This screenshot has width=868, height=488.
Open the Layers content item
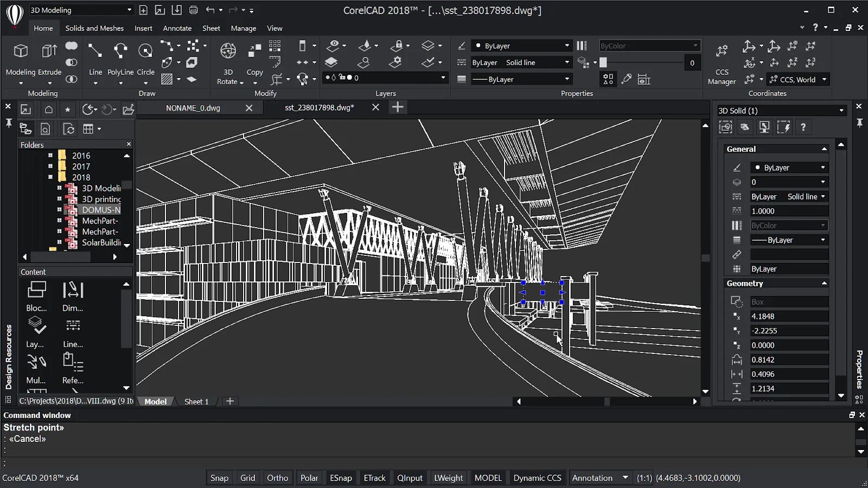(x=36, y=332)
